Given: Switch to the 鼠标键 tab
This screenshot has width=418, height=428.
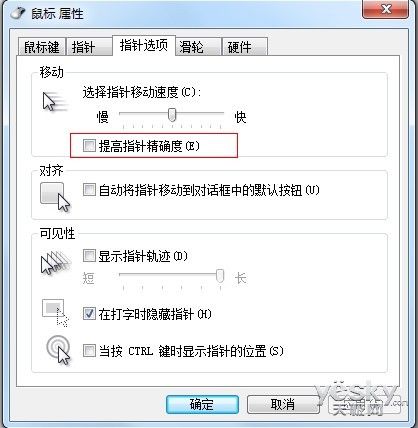Looking at the screenshot, I should pos(42,47).
